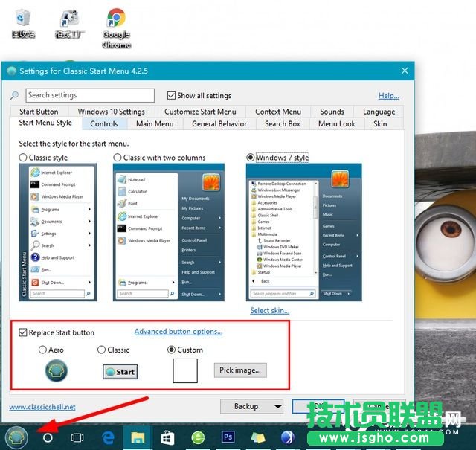
Task: Open the General Behavior tab
Action: pos(219,124)
